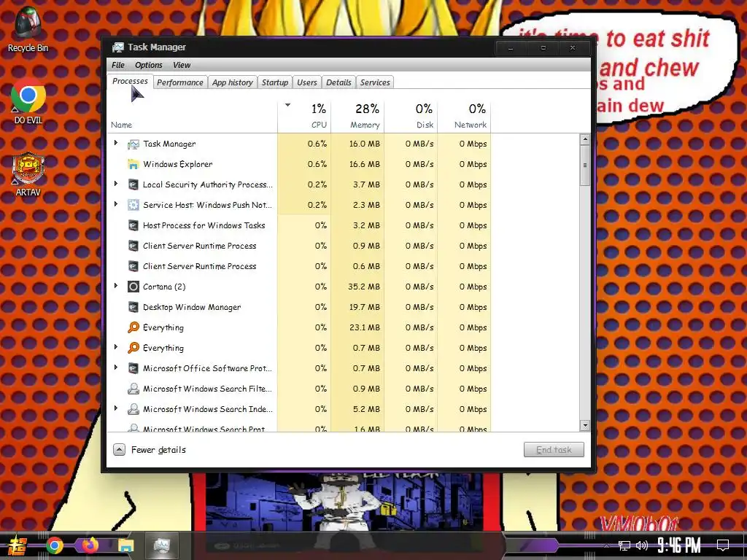Expand the Cortana (2) process group
The image size is (747, 560).
(116, 286)
